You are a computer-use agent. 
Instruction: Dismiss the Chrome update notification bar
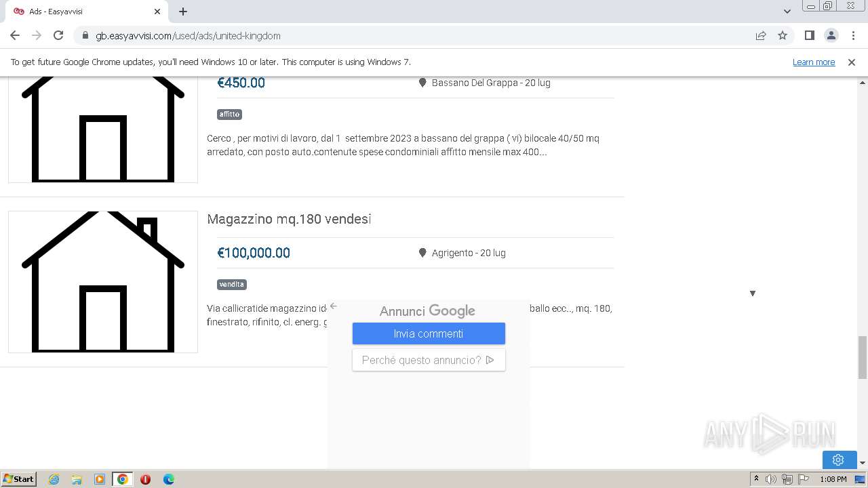pos(852,62)
